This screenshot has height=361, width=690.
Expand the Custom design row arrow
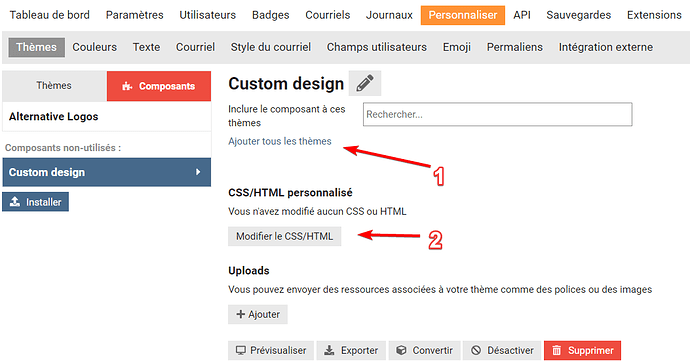coord(198,172)
